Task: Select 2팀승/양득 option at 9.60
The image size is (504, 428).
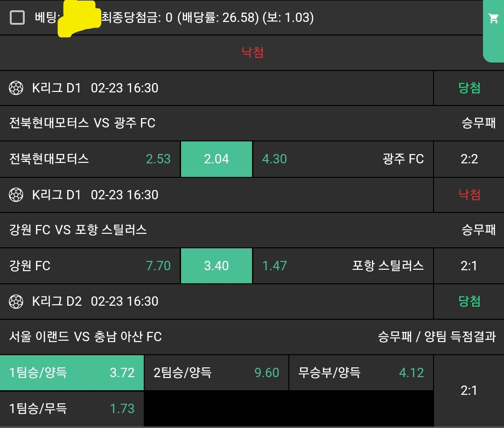Action: 217,372
